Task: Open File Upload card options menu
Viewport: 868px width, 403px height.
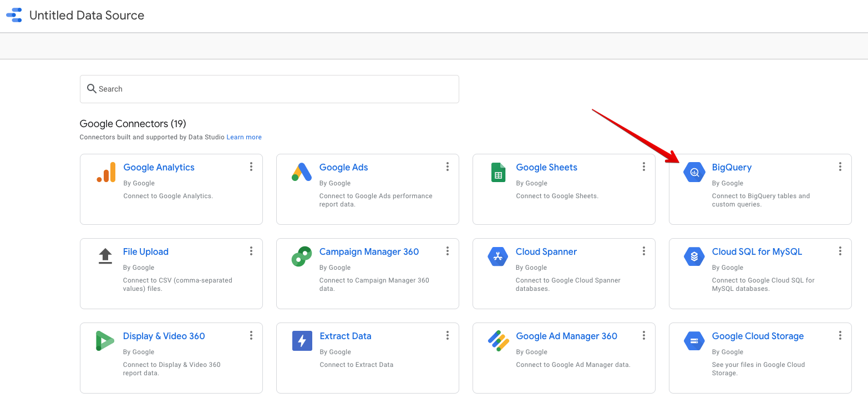Action: 251,251
